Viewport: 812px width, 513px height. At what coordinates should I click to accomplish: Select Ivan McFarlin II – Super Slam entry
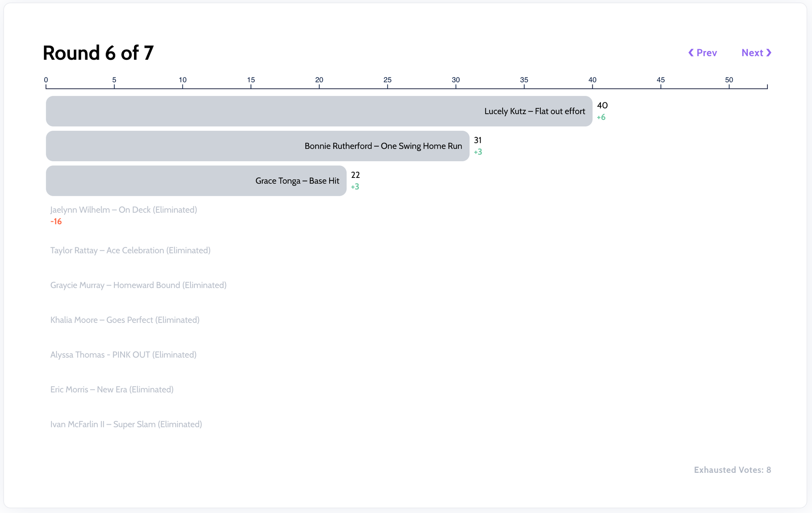pos(126,424)
